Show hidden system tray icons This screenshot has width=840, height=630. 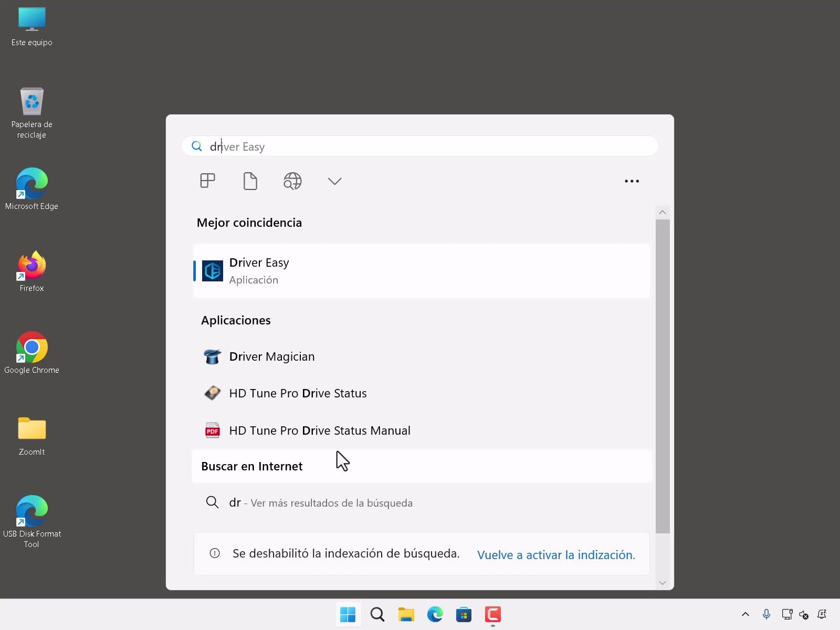(x=745, y=614)
